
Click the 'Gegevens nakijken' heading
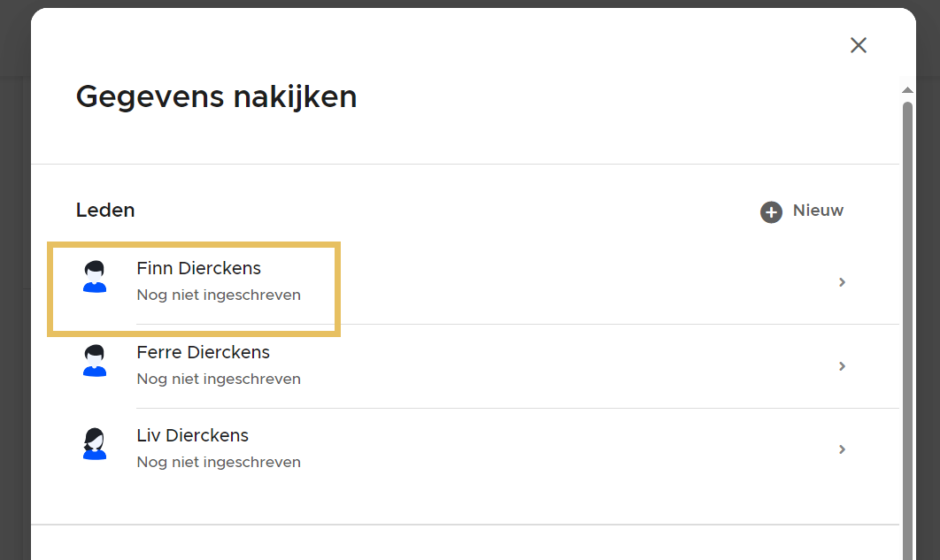pos(216,96)
